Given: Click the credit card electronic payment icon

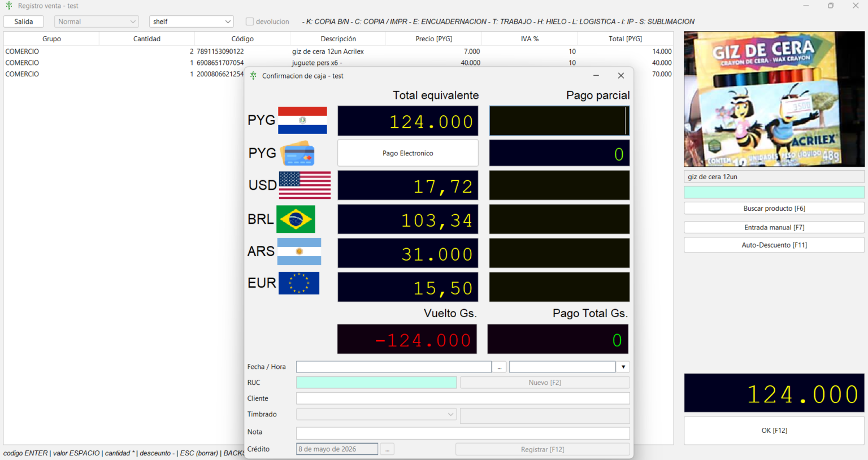Looking at the screenshot, I should coord(298,153).
